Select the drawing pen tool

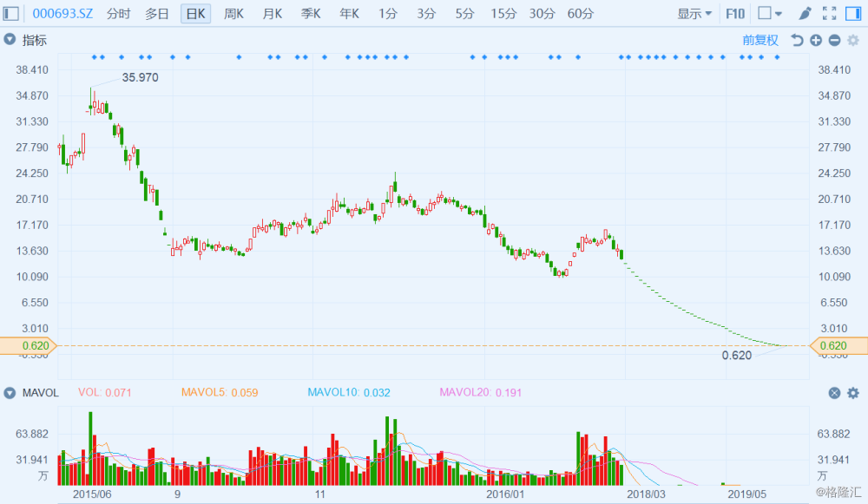click(x=805, y=13)
